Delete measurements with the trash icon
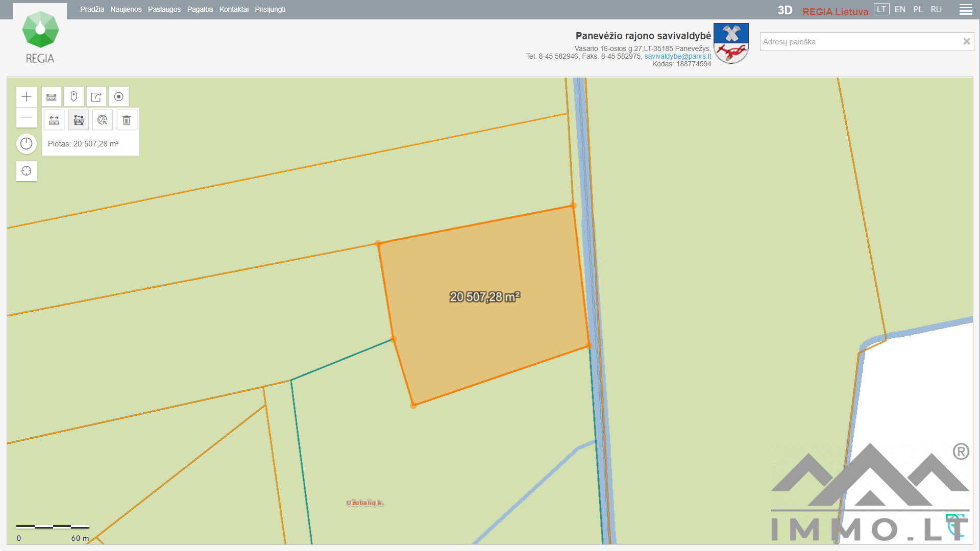 (127, 120)
